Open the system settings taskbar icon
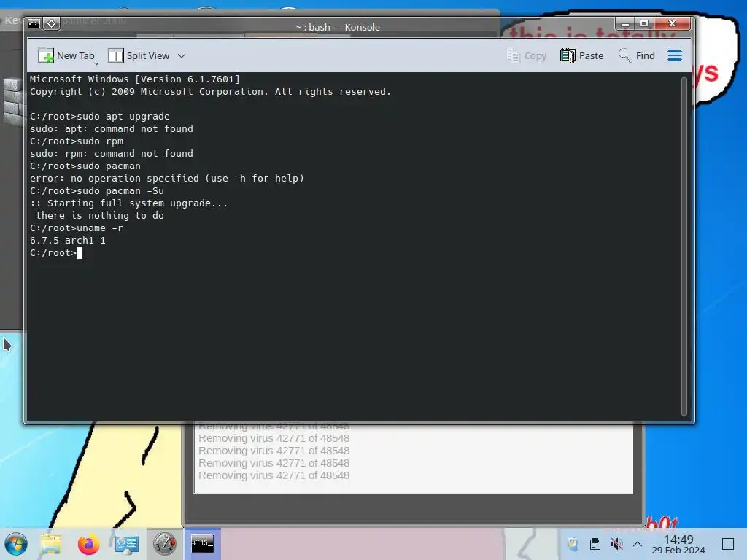This screenshot has height=560, width=747. tap(127, 544)
